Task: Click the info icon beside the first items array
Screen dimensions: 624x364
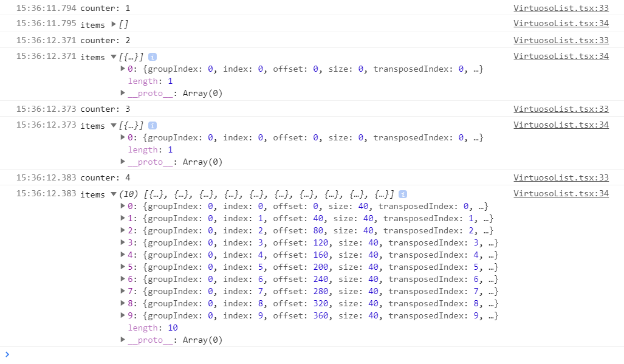Action: (x=152, y=57)
